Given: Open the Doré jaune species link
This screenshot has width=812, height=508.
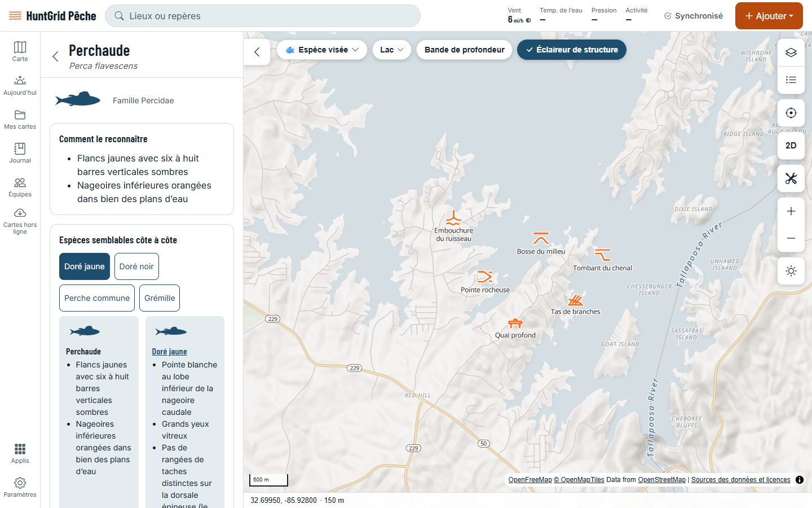Looking at the screenshot, I should (x=169, y=352).
